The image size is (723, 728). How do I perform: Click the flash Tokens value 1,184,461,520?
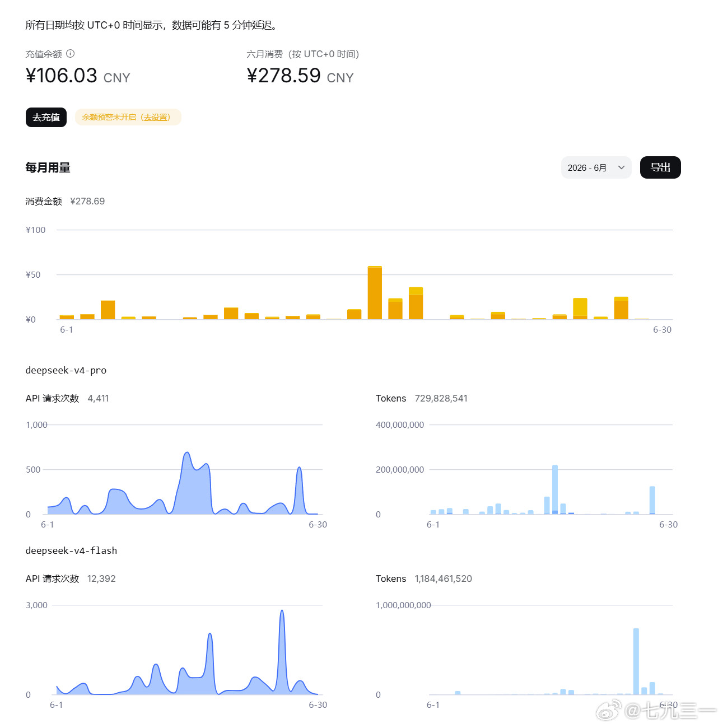coord(443,578)
